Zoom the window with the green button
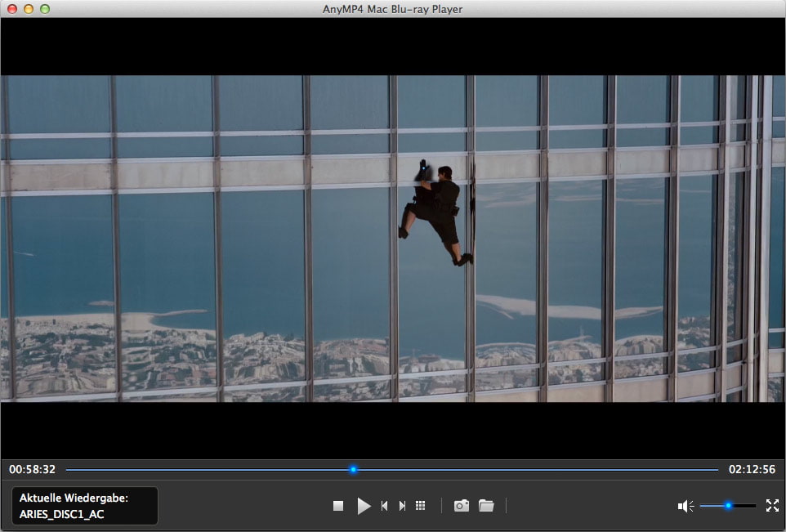The width and height of the screenshot is (786, 532). coord(45,9)
